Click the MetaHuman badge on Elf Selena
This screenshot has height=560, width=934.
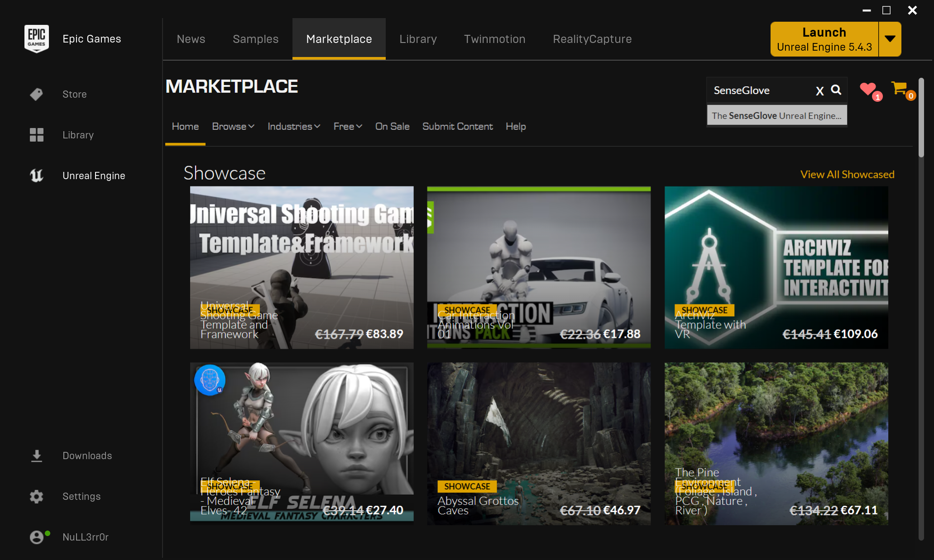click(210, 380)
